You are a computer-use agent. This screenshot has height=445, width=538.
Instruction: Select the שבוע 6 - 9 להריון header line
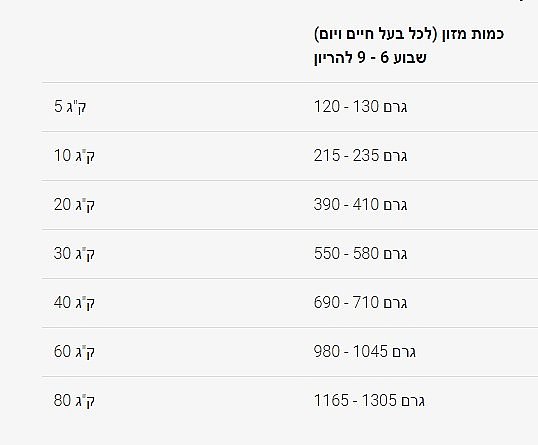(370, 58)
